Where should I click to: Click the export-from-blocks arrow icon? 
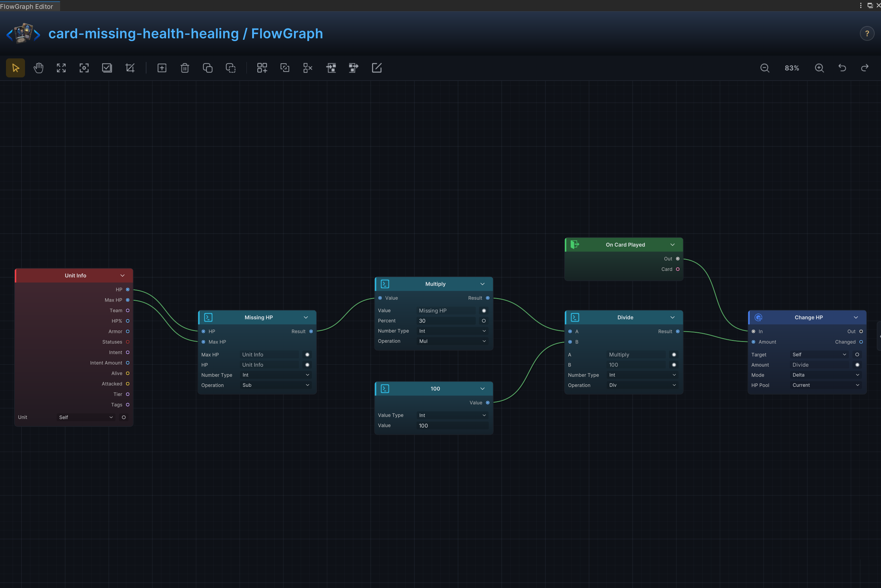(354, 68)
